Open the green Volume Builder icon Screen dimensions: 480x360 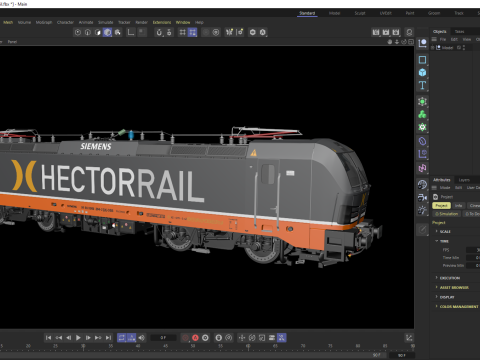pos(422,127)
